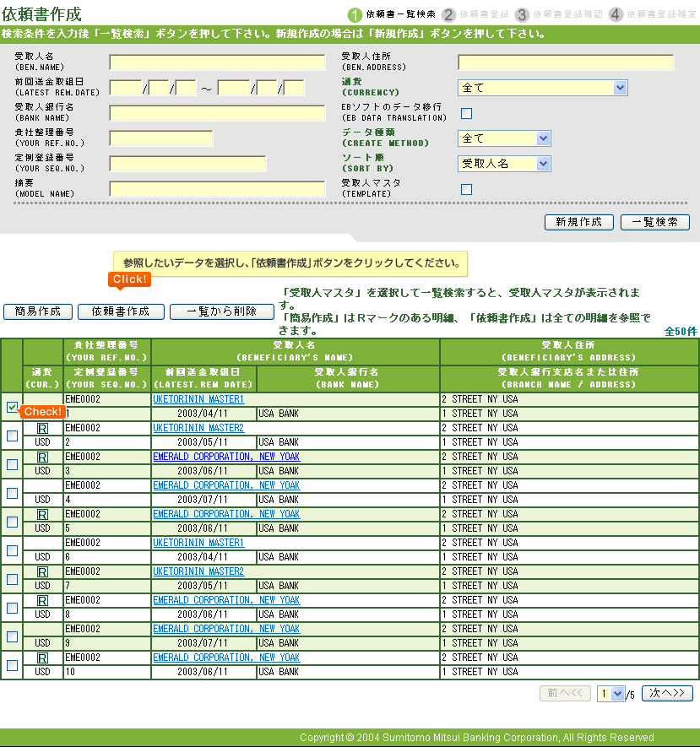Tick the checkbox for sequence no. 7 row

(13, 579)
